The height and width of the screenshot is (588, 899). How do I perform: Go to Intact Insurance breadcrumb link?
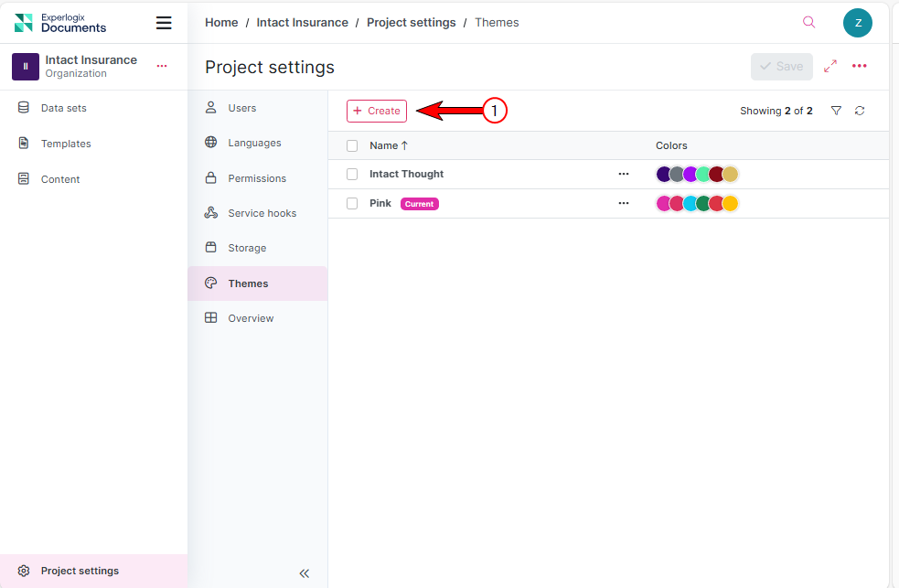(302, 23)
